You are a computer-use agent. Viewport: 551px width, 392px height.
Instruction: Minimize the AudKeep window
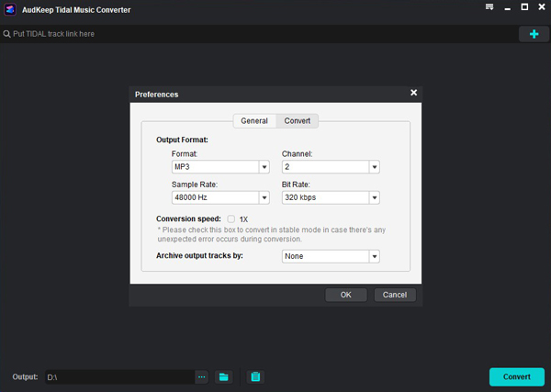[x=507, y=7]
